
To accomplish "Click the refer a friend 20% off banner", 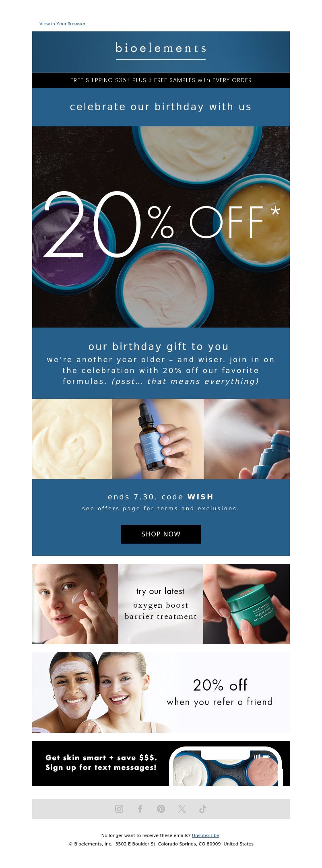I will click(161, 693).
